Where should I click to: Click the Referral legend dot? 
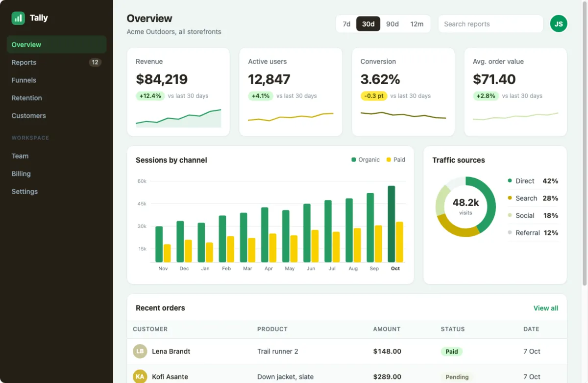point(510,233)
